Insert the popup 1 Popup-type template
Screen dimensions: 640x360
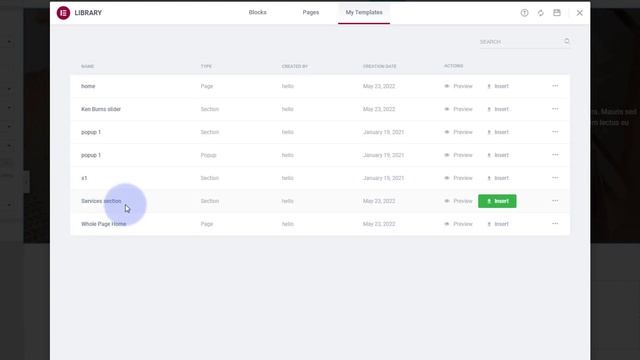pos(498,155)
